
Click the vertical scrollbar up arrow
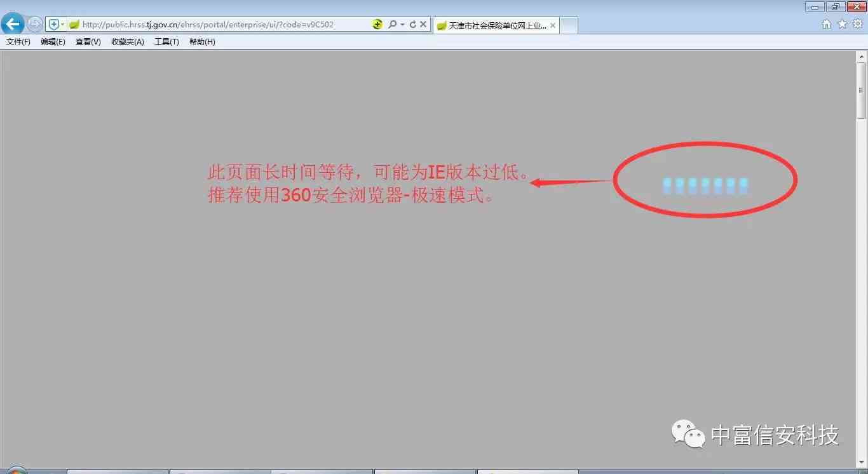click(x=862, y=56)
